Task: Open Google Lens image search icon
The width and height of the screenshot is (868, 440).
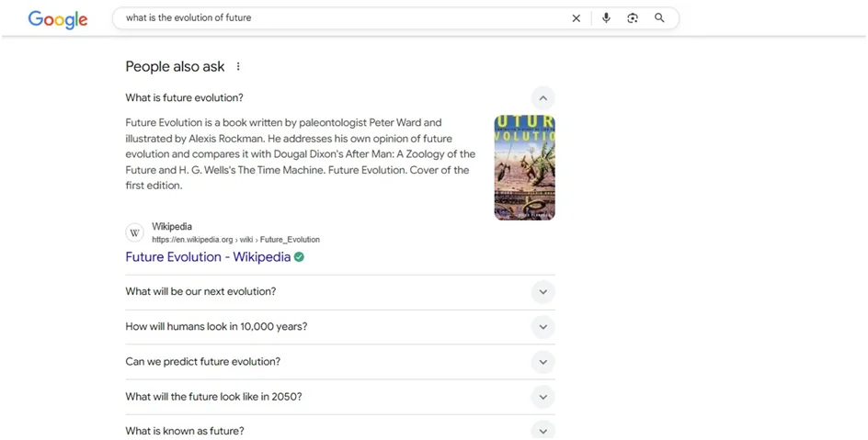Action: coord(633,18)
